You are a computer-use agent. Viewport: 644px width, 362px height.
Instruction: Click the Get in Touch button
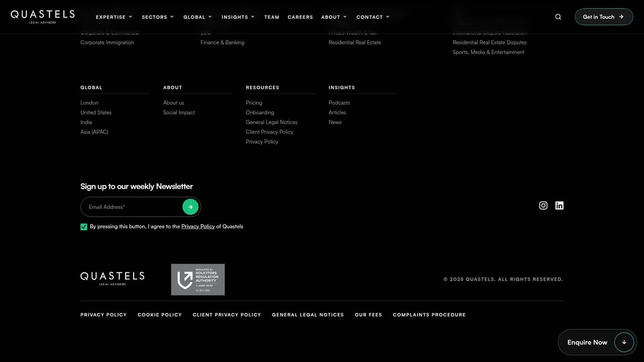(x=603, y=17)
